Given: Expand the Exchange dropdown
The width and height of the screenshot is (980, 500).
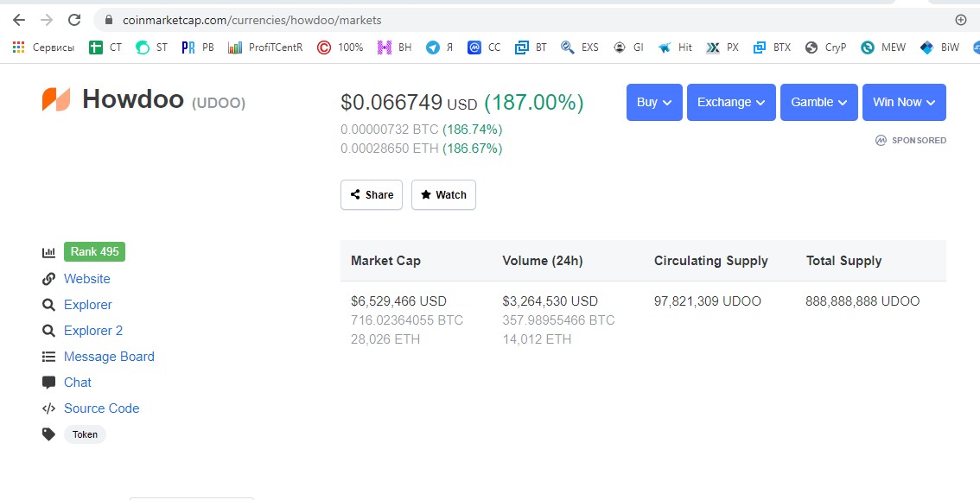Looking at the screenshot, I should click(x=731, y=103).
